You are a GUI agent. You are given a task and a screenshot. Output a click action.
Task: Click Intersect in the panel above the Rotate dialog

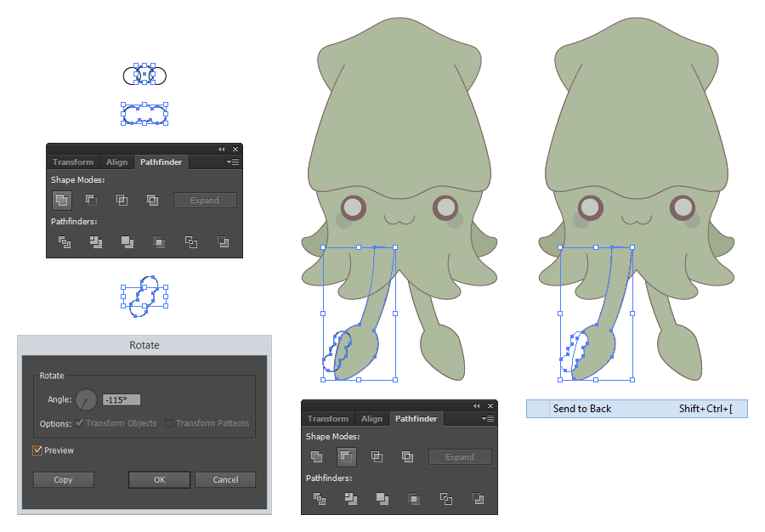[x=122, y=200]
